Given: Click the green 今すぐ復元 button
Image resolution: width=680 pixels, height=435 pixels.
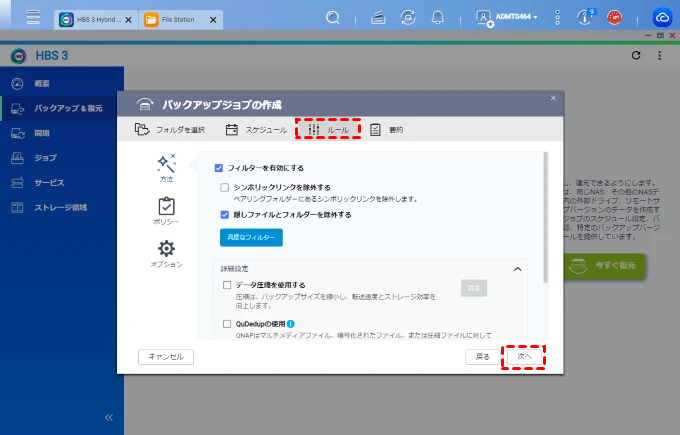Looking at the screenshot, I should click(605, 265).
